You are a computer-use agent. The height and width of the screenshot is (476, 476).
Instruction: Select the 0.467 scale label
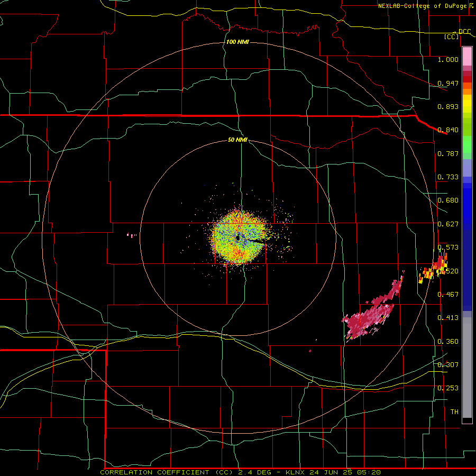(x=448, y=295)
